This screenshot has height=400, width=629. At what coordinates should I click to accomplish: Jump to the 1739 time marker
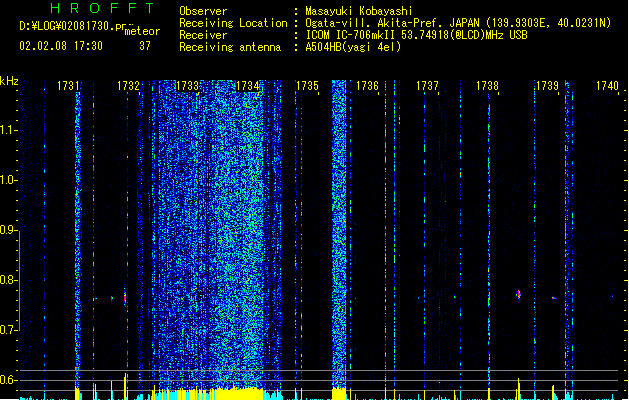pyautogui.click(x=547, y=86)
